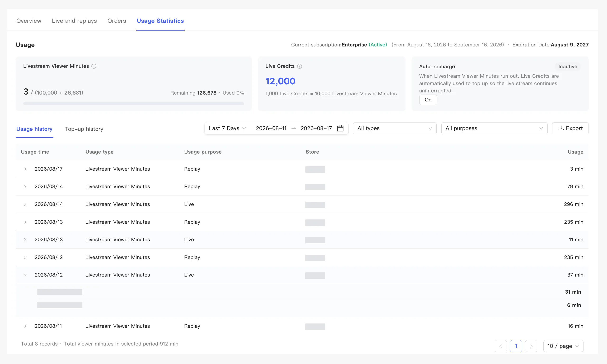The height and width of the screenshot is (364, 607).
Task: Open the 10 / page size dropdown
Action: tap(563, 346)
